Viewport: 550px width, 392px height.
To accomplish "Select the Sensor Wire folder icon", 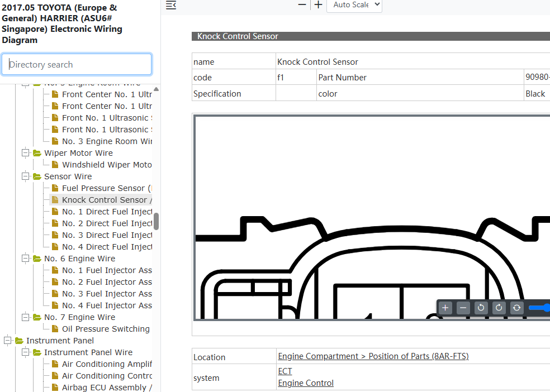I will pos(37,176).
